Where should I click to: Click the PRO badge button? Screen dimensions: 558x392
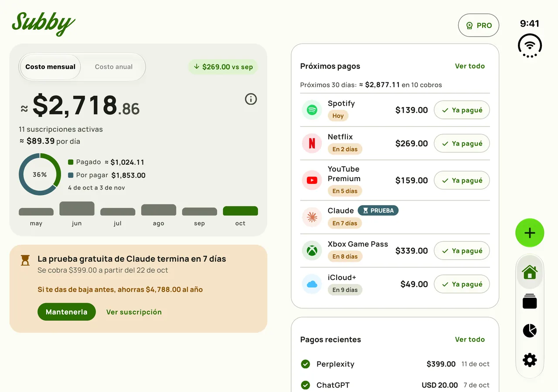pos(479,25)
